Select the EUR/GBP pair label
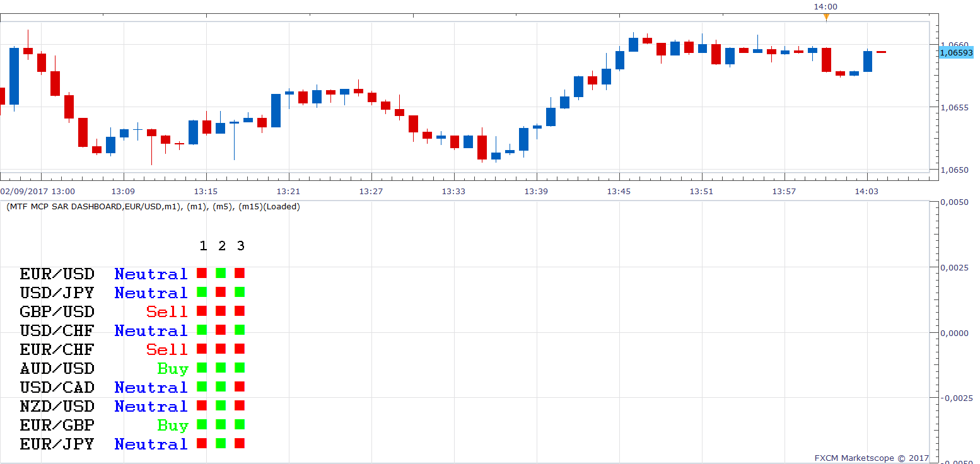Screen dimensions: 980x464 pos(57,426)
